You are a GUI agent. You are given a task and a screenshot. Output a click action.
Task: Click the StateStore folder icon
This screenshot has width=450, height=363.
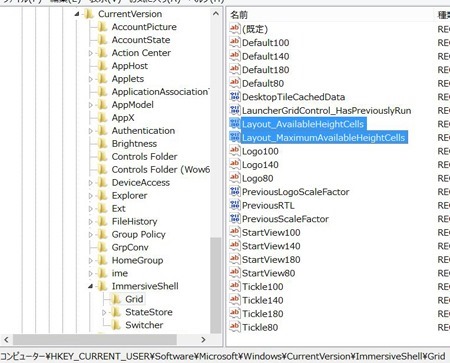[116, 312]
